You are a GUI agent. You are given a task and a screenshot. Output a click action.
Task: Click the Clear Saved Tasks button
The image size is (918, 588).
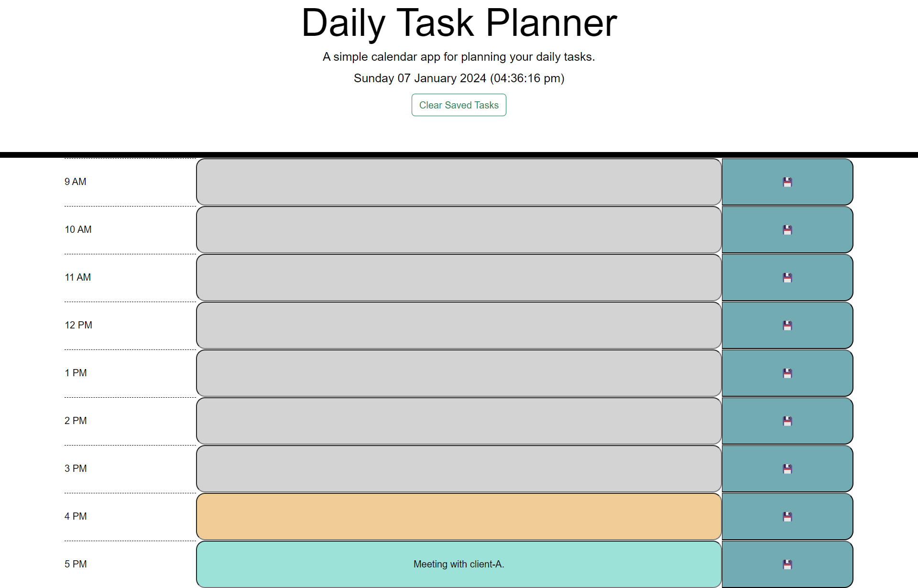[459, 105]
